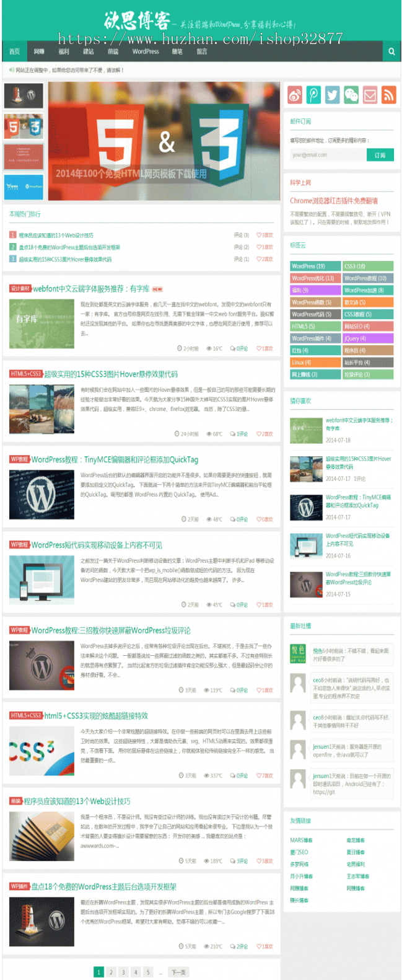Select the purple 福利 (9) tag
402x980 pixels.
(x=315, y=290)
